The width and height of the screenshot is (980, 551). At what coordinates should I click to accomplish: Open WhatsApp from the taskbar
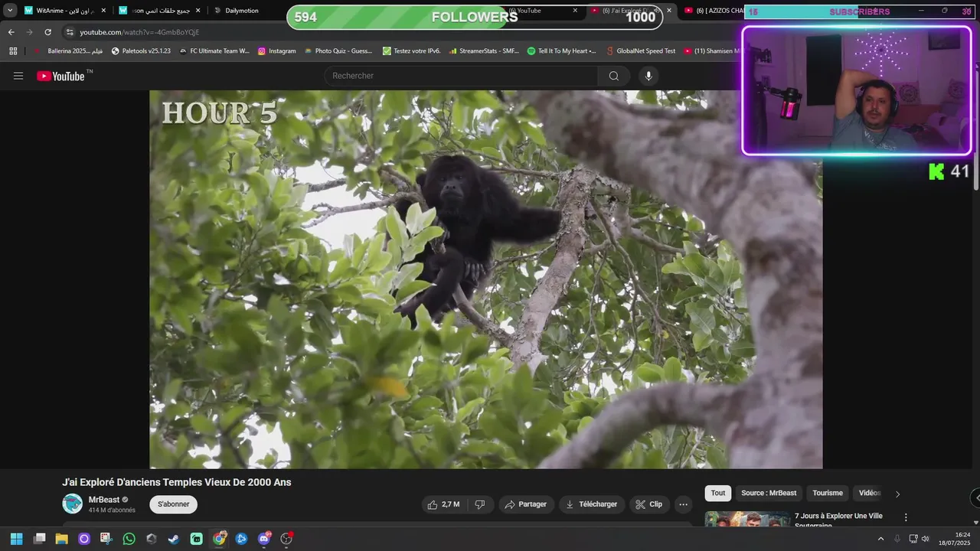pos(129,539)
